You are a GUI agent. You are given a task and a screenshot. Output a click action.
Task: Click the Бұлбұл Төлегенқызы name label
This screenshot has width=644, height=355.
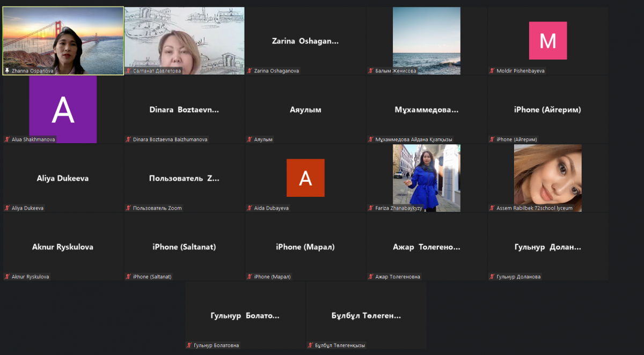[340, 345]
